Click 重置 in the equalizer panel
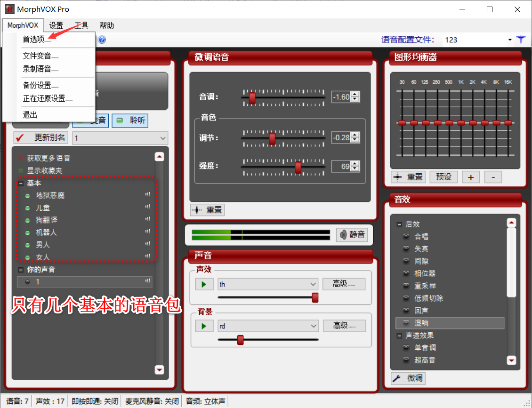 [x=408, y=177]
